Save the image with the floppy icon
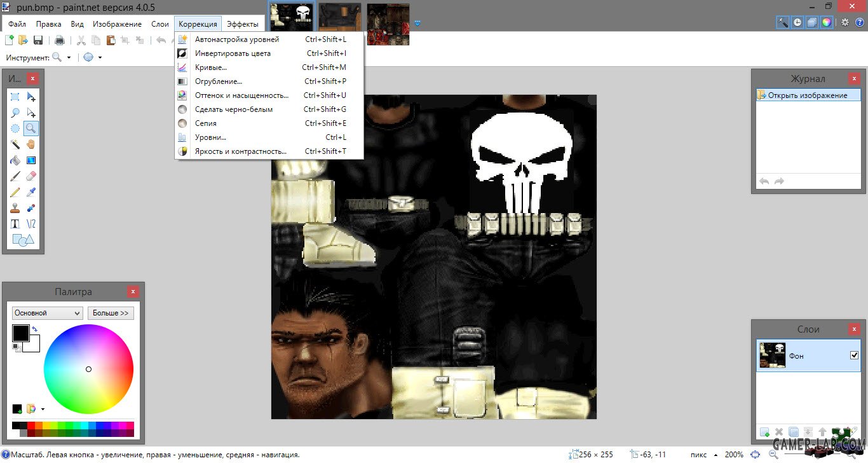The height and width of the screenshot is (463, 868). pyautogui.click(x=38, y=40)
